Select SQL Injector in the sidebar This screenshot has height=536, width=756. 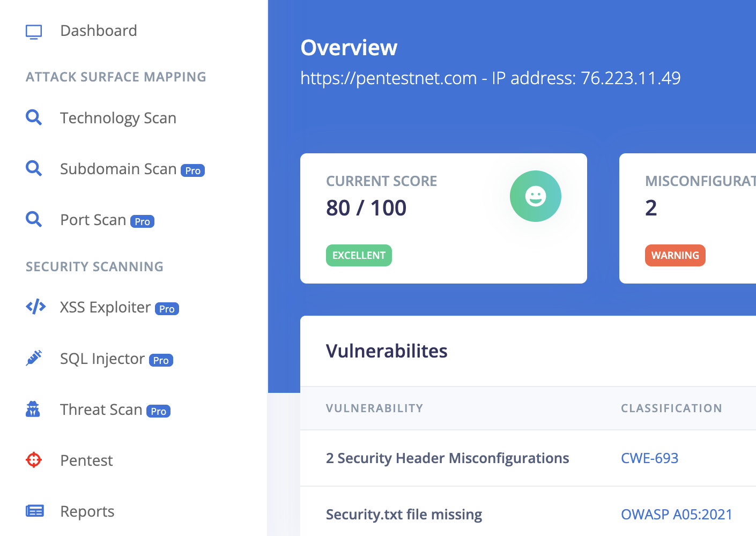pyautogui.click(x=102, y=359)
